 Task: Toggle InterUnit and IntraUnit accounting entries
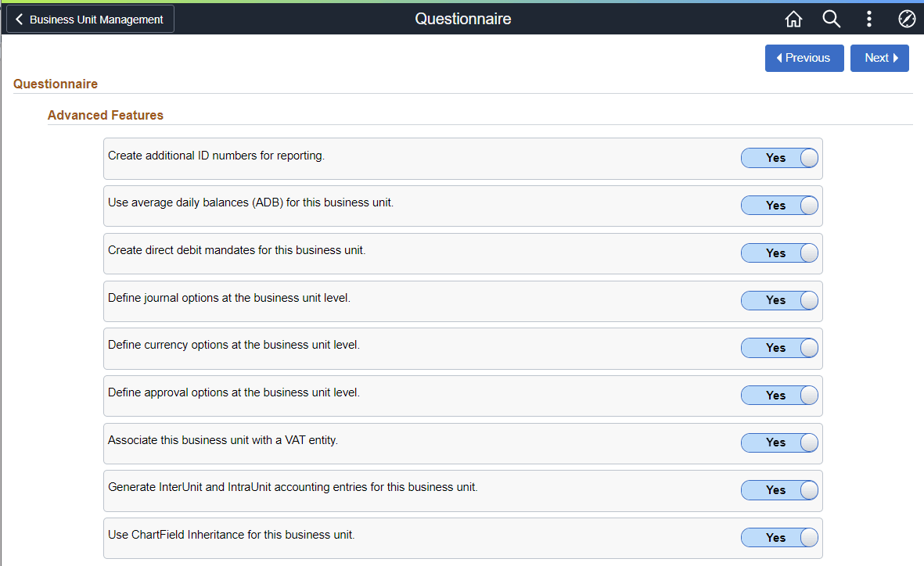779,490
